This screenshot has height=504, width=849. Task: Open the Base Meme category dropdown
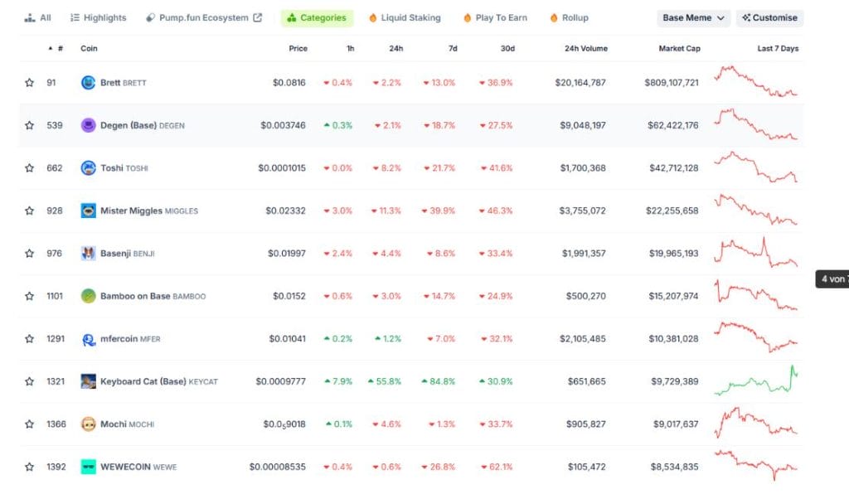694,18
